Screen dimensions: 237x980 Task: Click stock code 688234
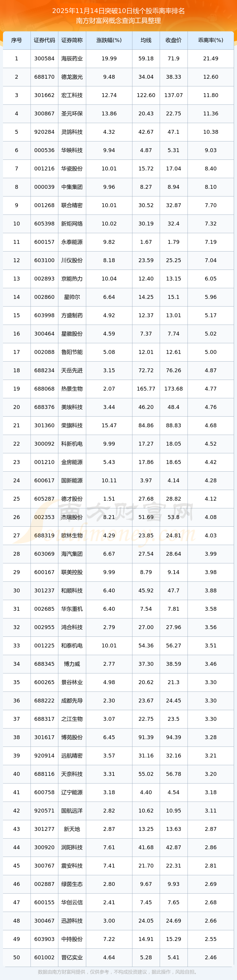pos(44,370)
